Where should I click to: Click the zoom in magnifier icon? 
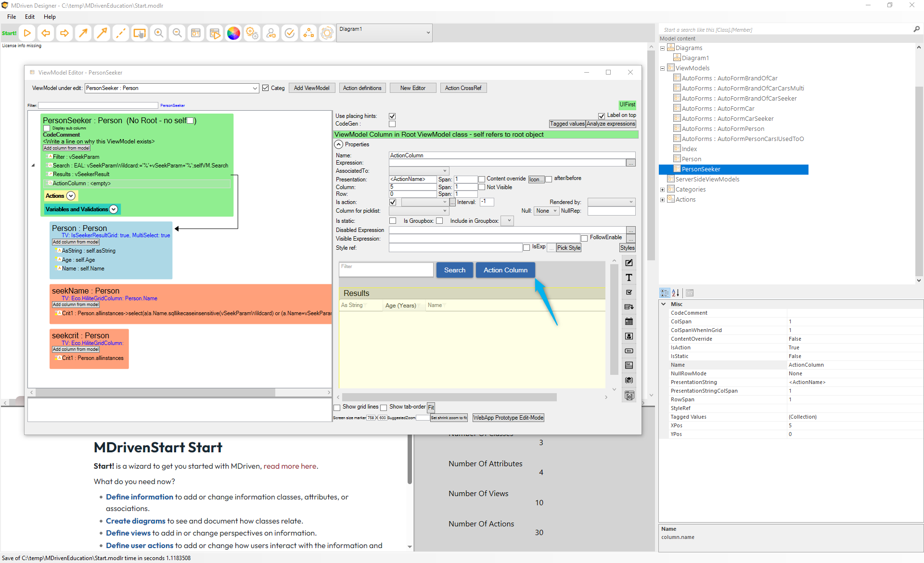[158, 33]
